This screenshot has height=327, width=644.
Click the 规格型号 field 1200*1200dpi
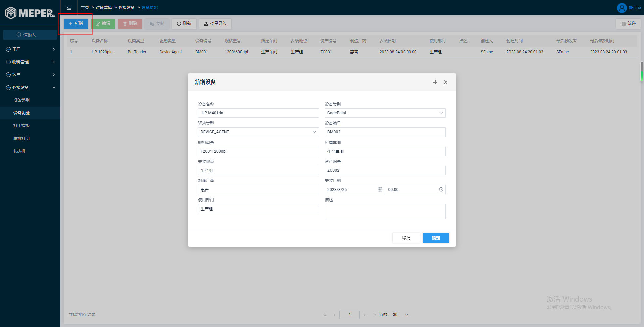coord(258,151)
